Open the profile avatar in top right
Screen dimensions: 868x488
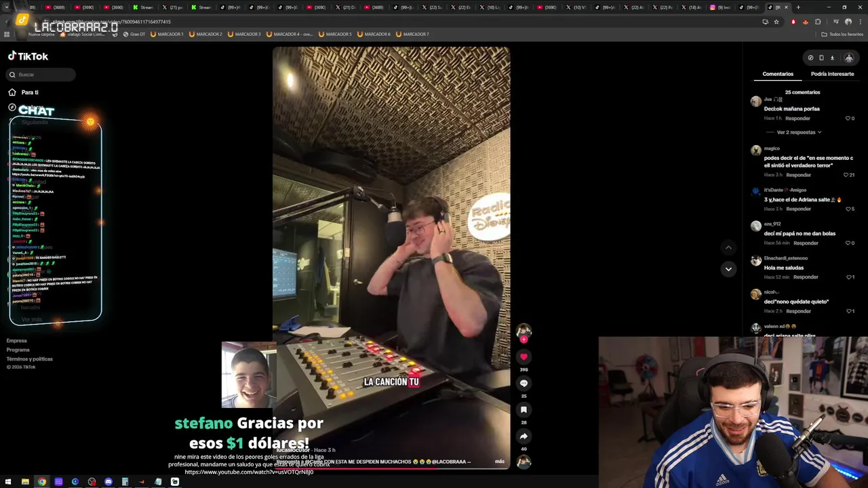pyautogui.click(x=848, y=58)
